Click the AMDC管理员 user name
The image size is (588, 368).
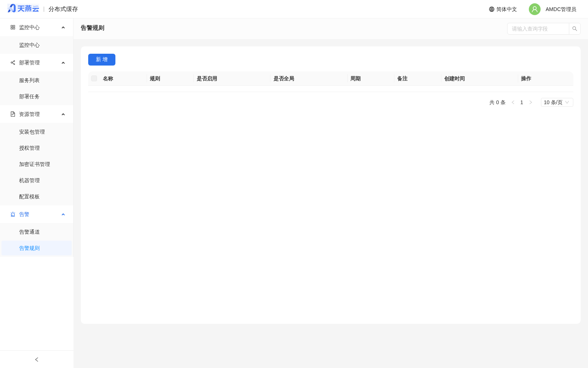pyautogui.click(x=561, y=9)
